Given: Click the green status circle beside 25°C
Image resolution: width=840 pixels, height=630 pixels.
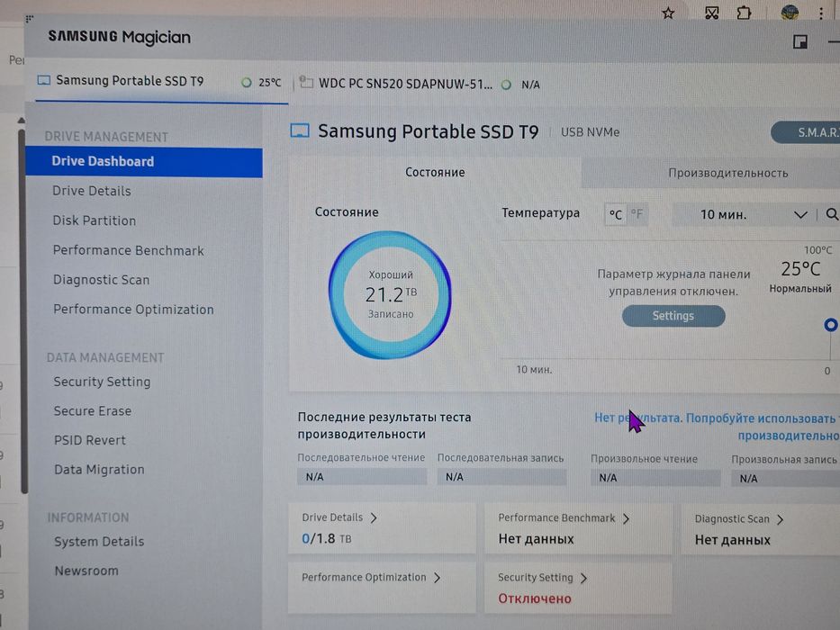Looking at the screenshot, I should point(247,83).
